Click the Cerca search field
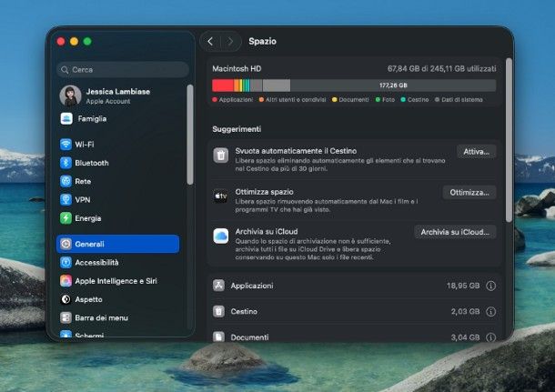 click(123, 70)
